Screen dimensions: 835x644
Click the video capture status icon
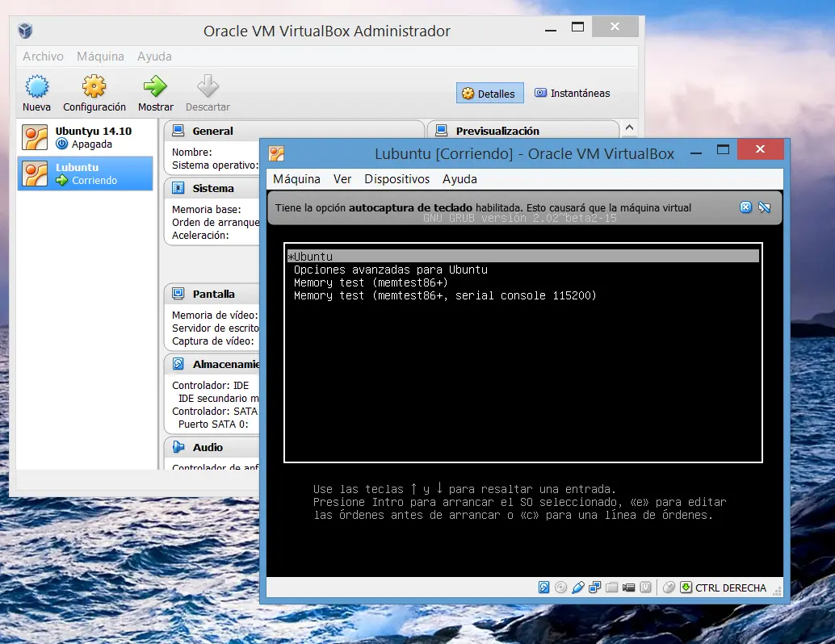click(629, 588)
